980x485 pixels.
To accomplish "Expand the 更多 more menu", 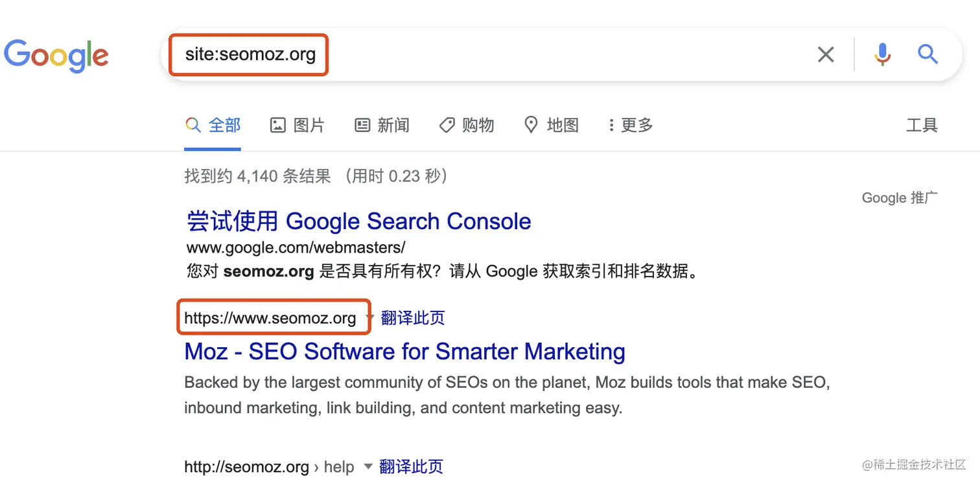I will [x=631, y=125].
